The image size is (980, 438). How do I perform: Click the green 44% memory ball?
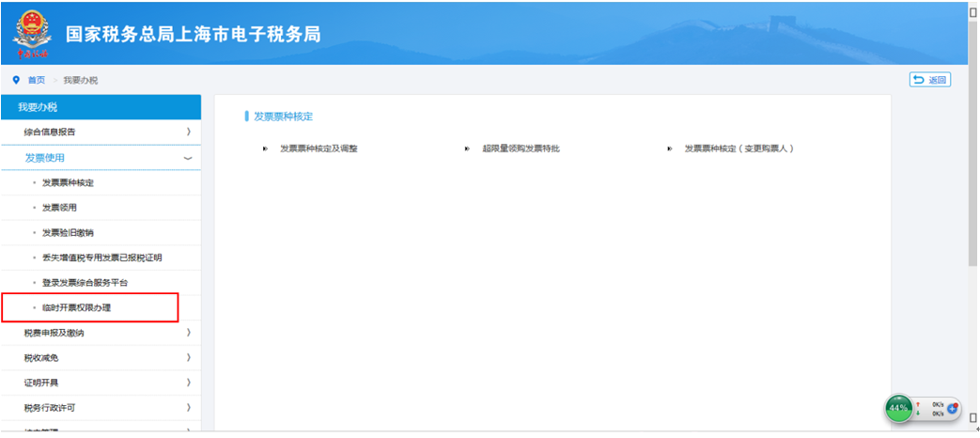(898, 408)
